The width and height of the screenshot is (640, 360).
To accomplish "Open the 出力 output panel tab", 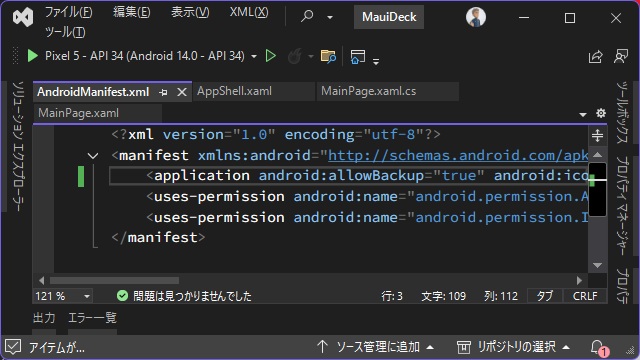I will 44,318.
